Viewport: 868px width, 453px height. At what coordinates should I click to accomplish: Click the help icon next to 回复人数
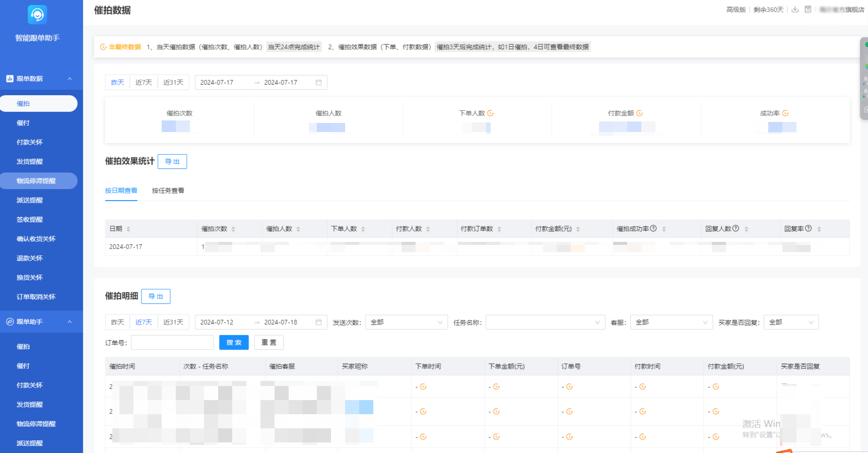(736, 228)
